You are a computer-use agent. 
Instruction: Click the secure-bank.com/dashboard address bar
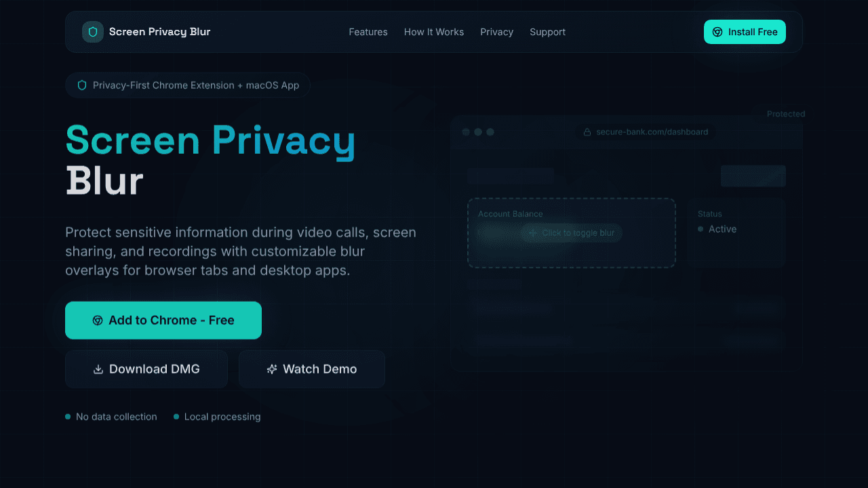coord(646,132)
